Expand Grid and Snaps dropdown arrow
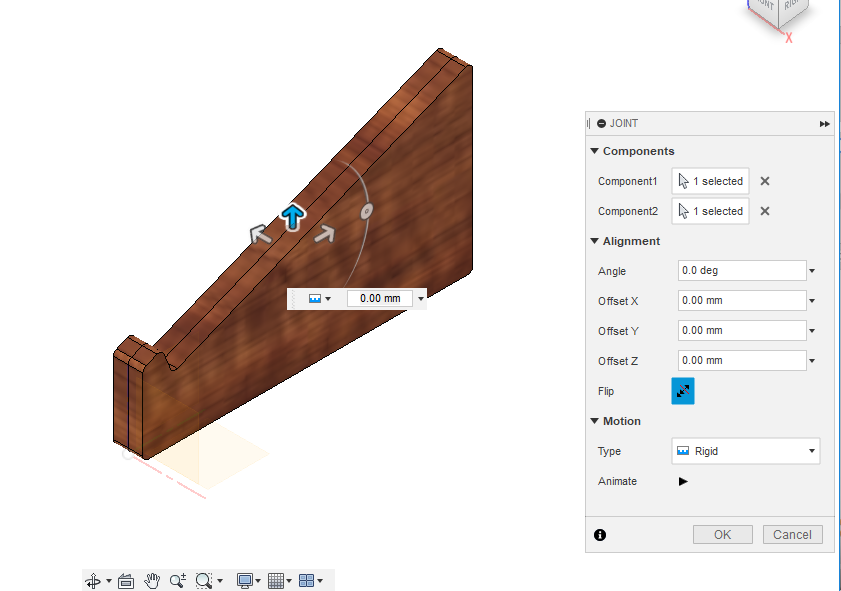841x591 pixels. click(x=289, y=581)
